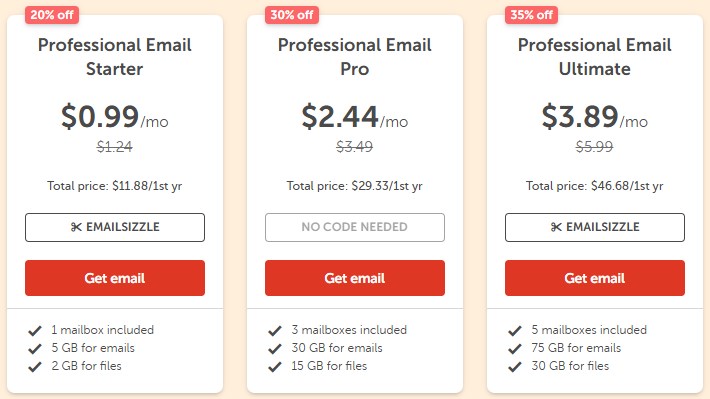Click the NO CODE NEEDED box
The height and width of the screenshot is (399, 710).
(355, 227)
